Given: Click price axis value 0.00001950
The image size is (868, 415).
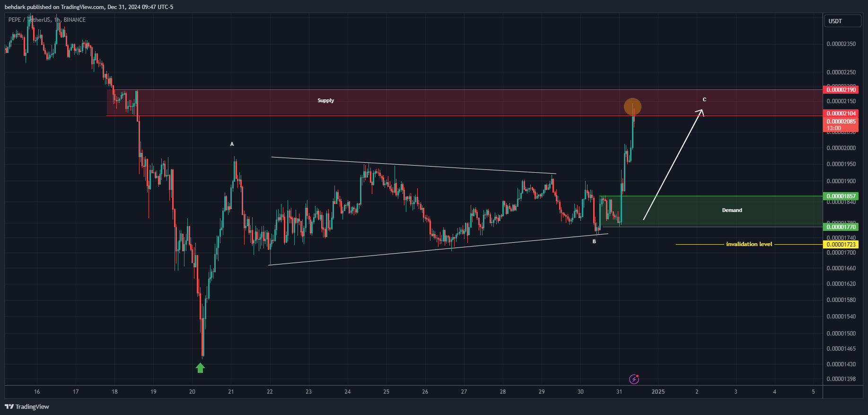Looking at the screenshot, I should pyautogui.click(x=841, y=164).
